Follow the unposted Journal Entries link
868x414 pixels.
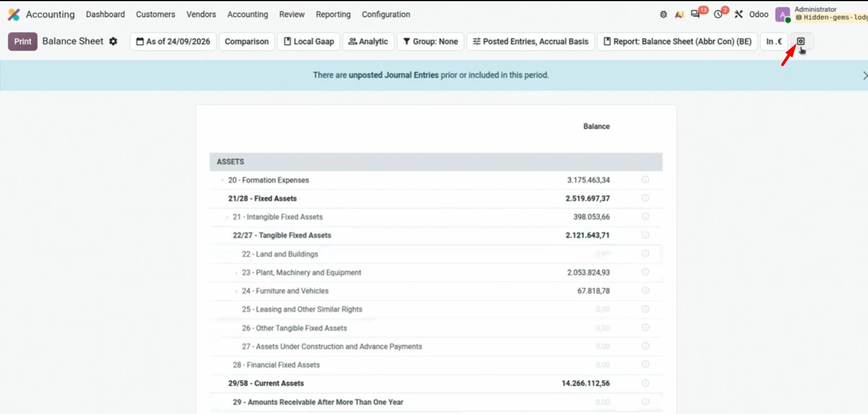click(393, 75)
